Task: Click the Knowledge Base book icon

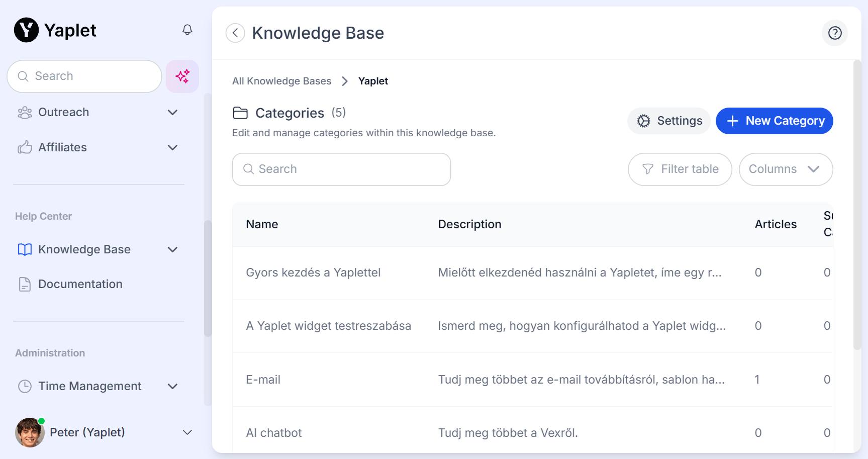Action: (x=25, y=249)
